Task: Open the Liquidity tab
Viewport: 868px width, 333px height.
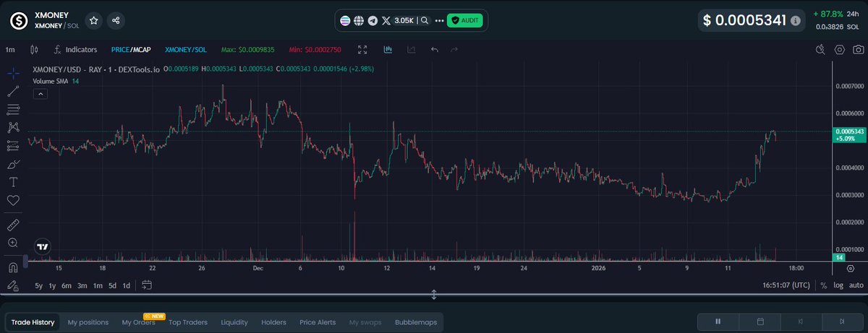Action: (x=234, y=322)
